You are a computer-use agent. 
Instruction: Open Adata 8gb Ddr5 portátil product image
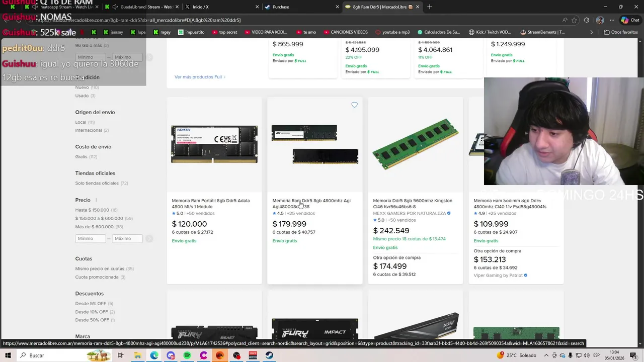[214, 144]
